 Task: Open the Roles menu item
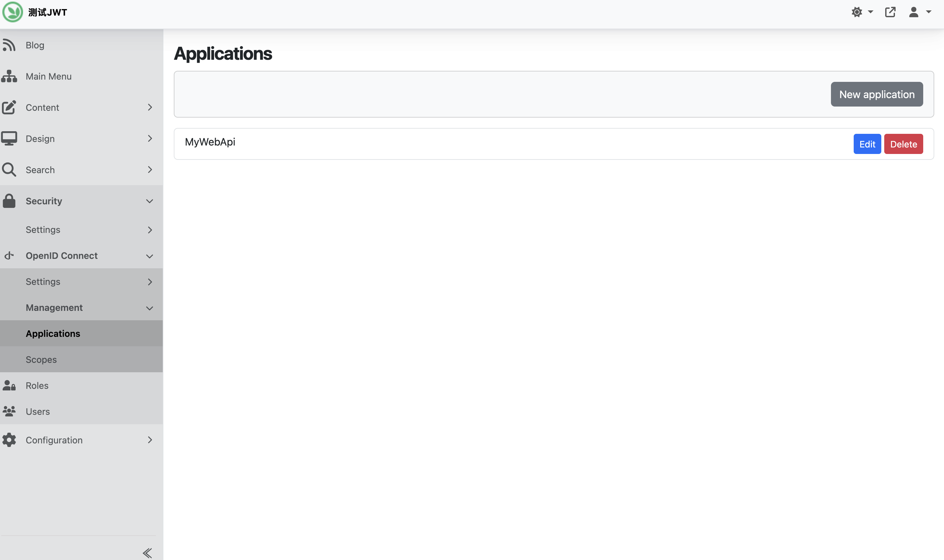tap(82, 385)
